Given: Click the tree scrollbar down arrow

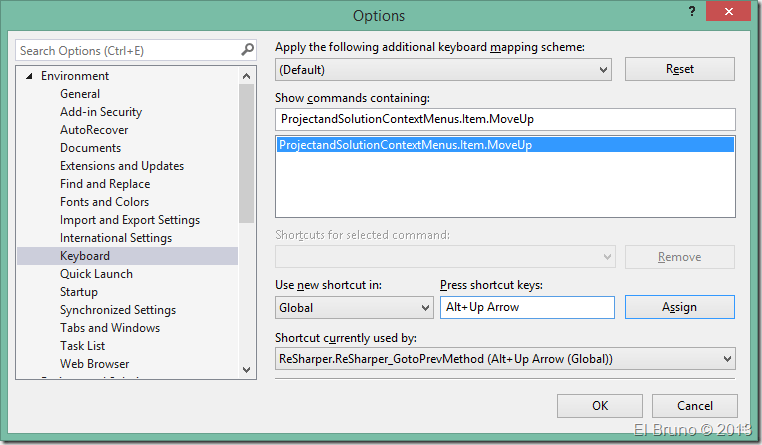Looking at the screenshot, I should tap(249, 369).
